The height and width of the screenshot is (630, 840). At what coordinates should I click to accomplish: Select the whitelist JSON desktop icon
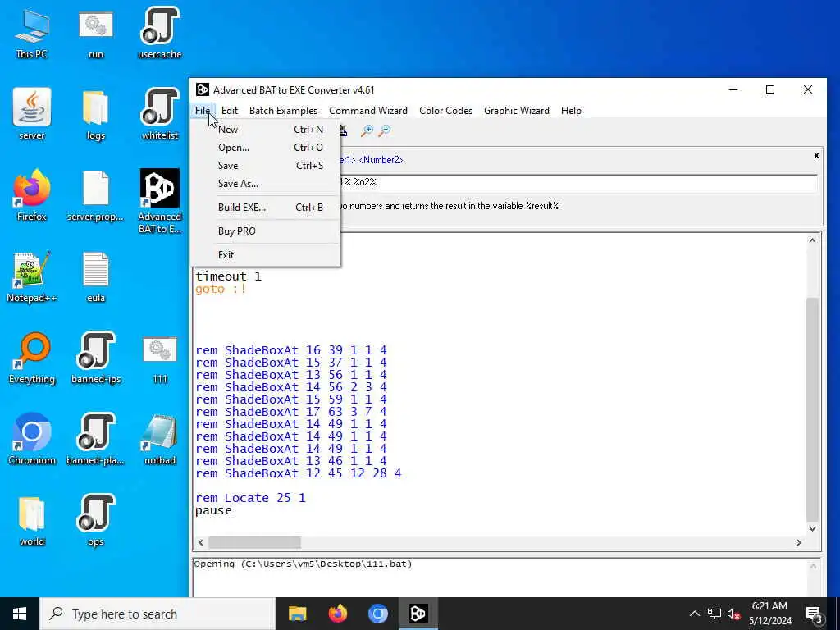(x=160, y=114)
